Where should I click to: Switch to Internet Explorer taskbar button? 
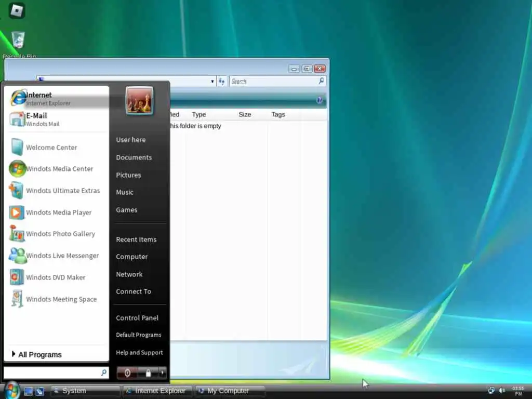click(x=157, y=391)
